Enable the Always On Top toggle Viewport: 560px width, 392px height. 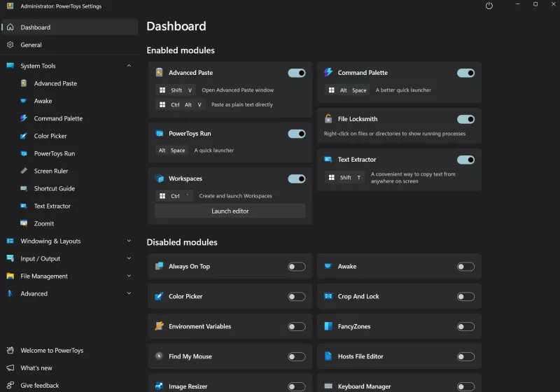[x=296, y=267]
